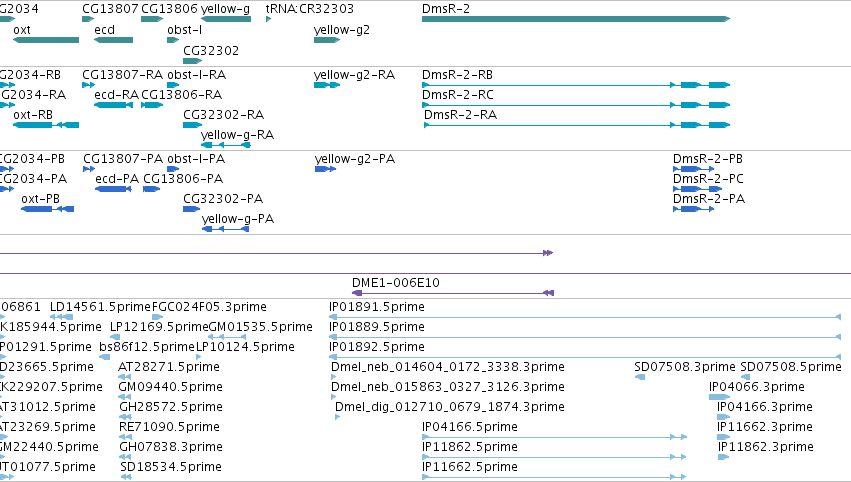This screenshot has height=482, width=851.
Task: Select EST IP01892.5prime
Action: [x=585, y=357]
